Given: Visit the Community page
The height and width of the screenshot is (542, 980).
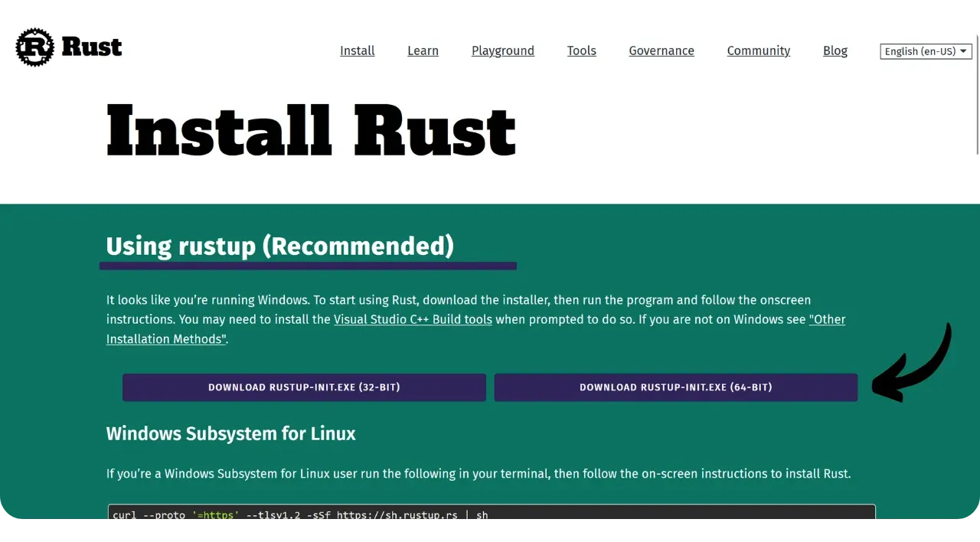Looking at the screenshot, I should (759, 51).
